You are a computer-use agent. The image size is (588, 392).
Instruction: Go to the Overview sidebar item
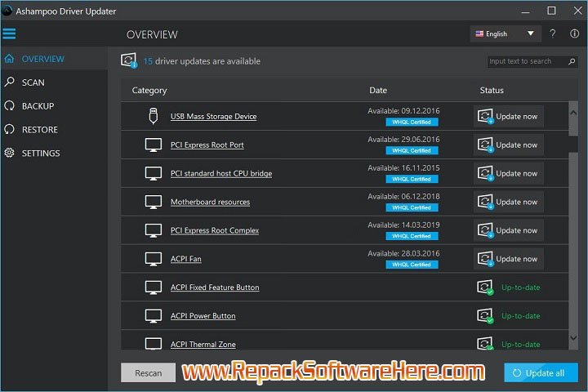[55, 59]
